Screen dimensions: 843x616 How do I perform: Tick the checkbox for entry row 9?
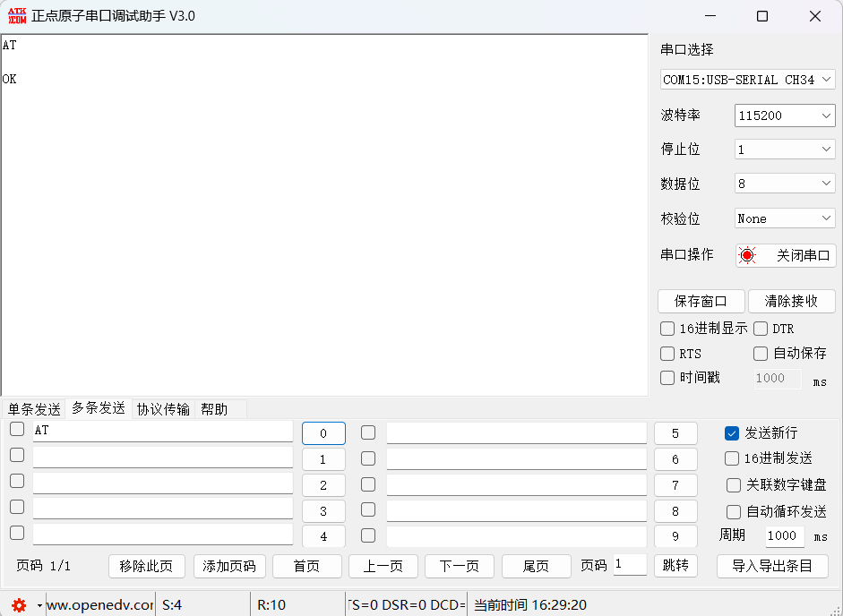coord(368,535)
